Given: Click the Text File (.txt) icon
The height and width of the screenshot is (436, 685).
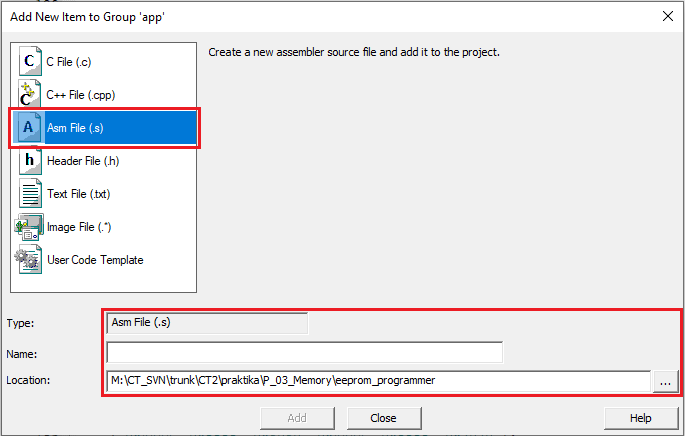Looking at the screenshot, I should click(x=29, y=194).
